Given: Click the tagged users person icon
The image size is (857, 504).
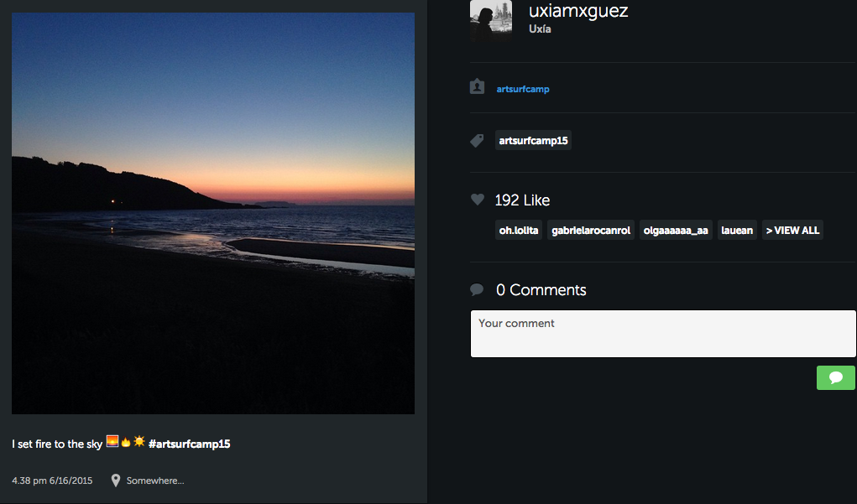Looking at the screenshot, I should pyautogui.click(x=478, y=86).
